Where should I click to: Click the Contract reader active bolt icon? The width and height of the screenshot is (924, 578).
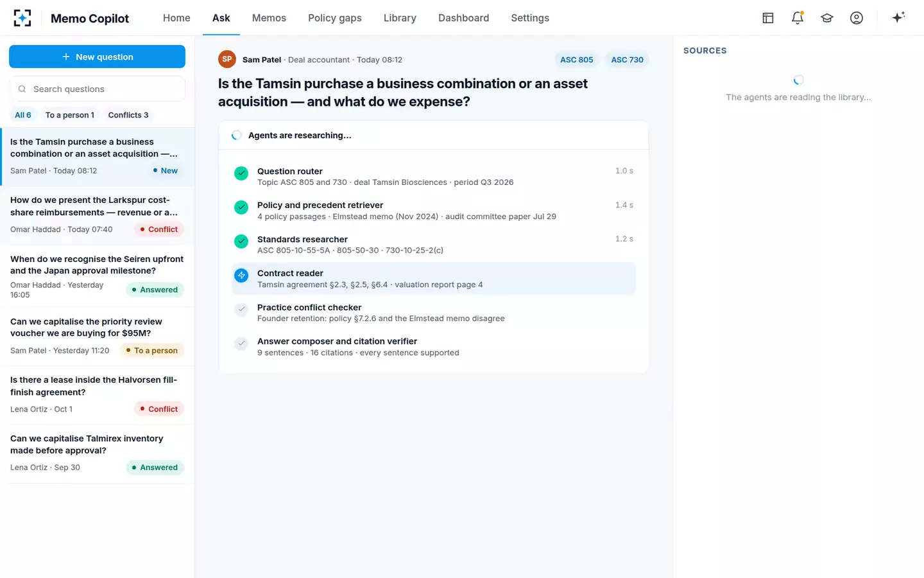tap(241, 276)
